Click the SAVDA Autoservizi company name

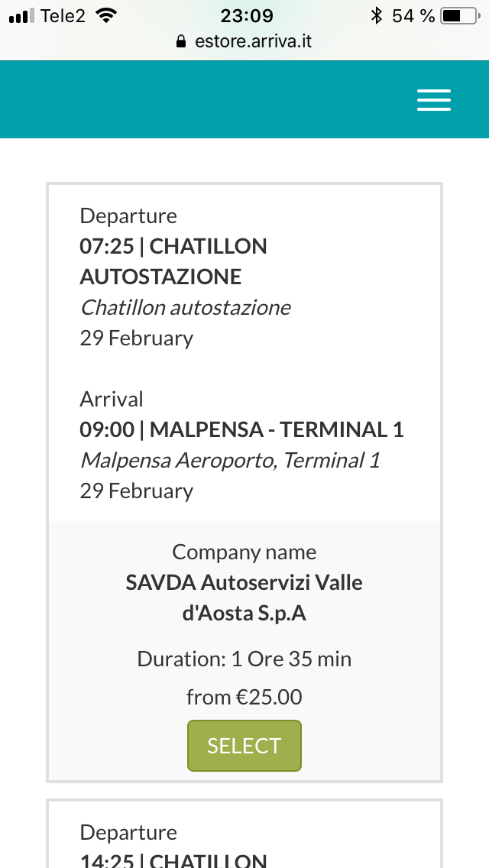[244, 598]
